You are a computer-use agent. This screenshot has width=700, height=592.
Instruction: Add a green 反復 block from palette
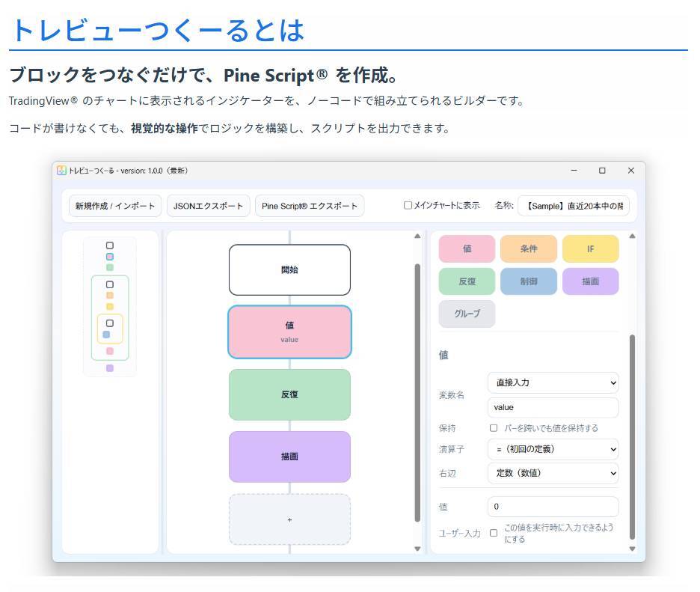click(467, 281)
